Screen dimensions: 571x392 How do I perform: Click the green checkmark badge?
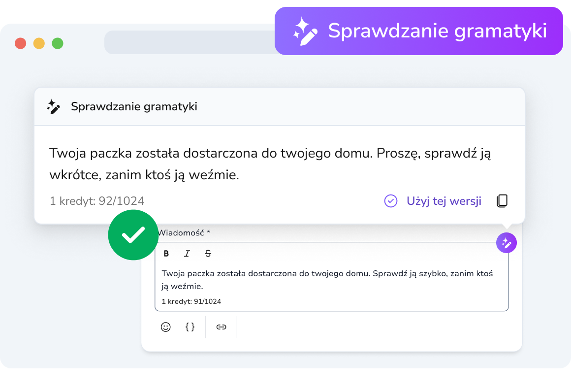point(133,235)
